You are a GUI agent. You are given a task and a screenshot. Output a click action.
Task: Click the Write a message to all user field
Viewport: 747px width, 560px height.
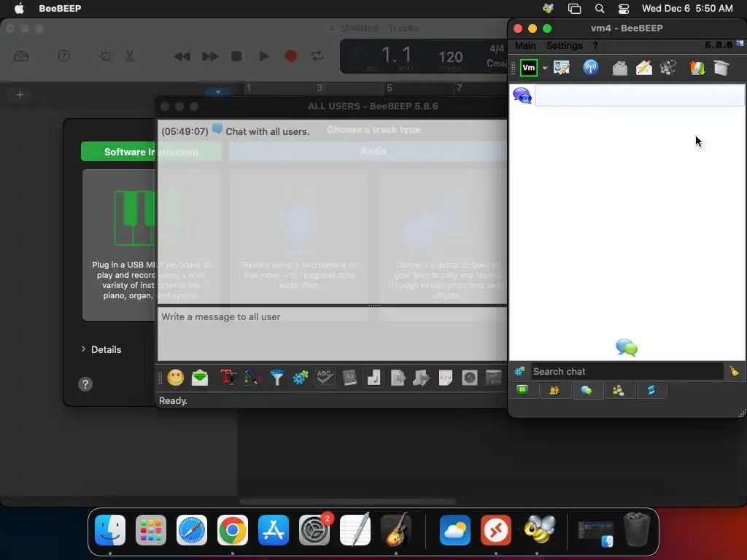(332, 334)
